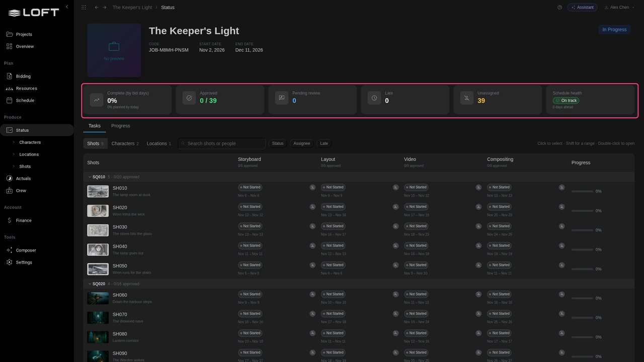The height and width of the screenshot is (362, 644).
Task: Click The Keeper's Light breadcrumb
Action: click(x=132, y=8)
